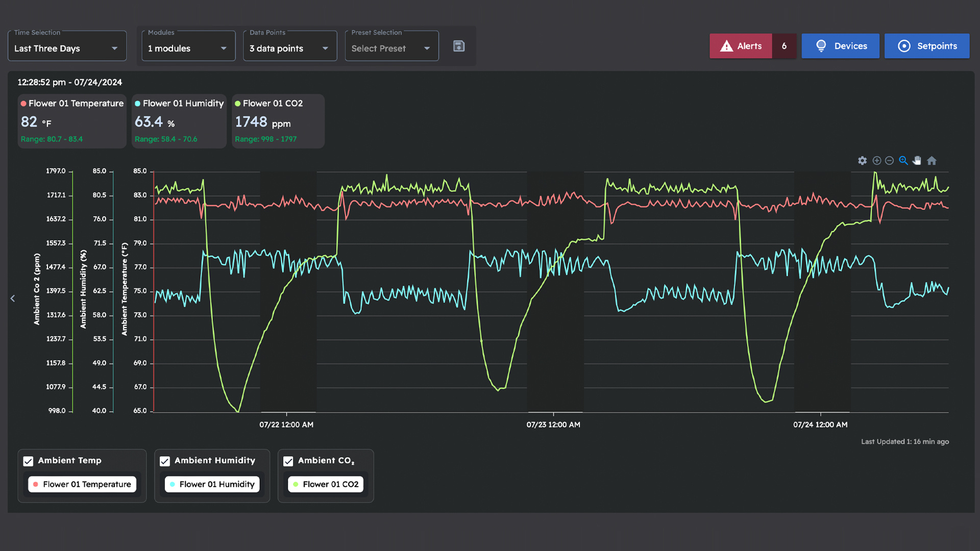Uncheck the Ambient Temp checkbox

(29, 461)
